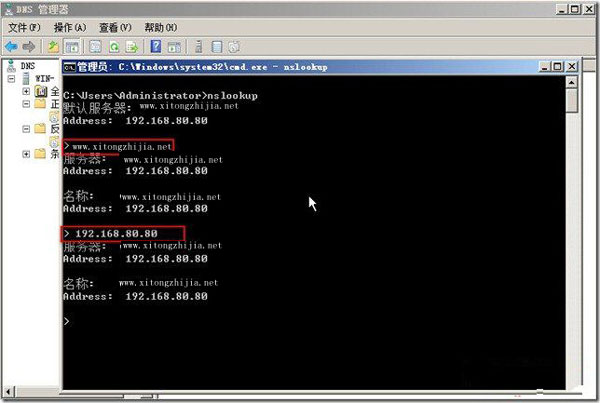600x403 pixels.
Task: Close the DNS 管理器 window
Action: pos(589,9)
